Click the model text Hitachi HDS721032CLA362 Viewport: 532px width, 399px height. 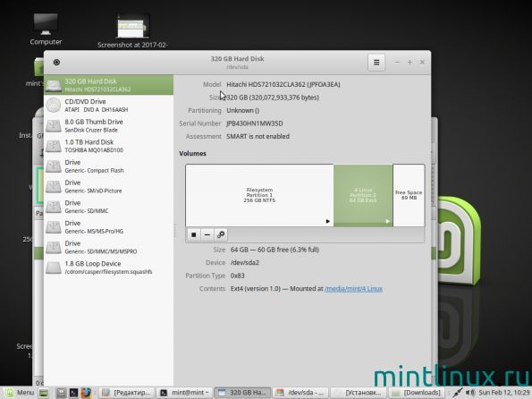[283, 85]
